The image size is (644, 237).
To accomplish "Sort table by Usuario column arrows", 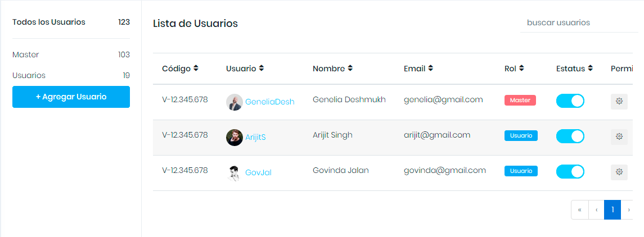I will point(261,69).
